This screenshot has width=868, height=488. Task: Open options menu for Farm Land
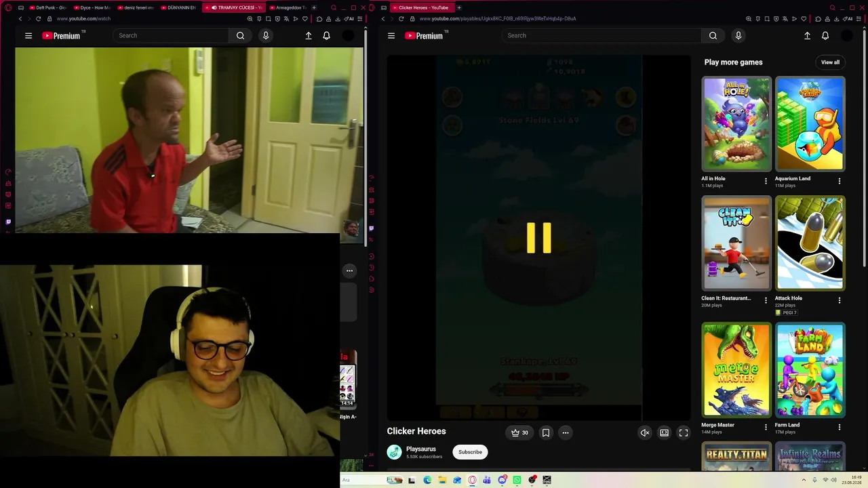click(840, 427)
